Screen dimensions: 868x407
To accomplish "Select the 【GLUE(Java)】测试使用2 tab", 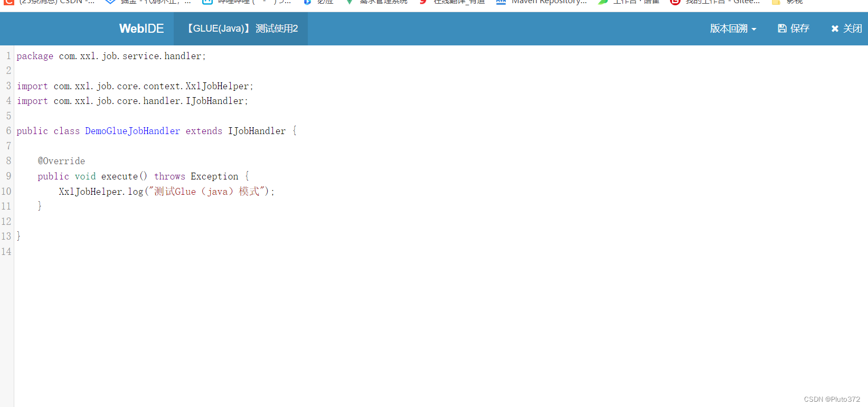I will click(x=241, y=29).
